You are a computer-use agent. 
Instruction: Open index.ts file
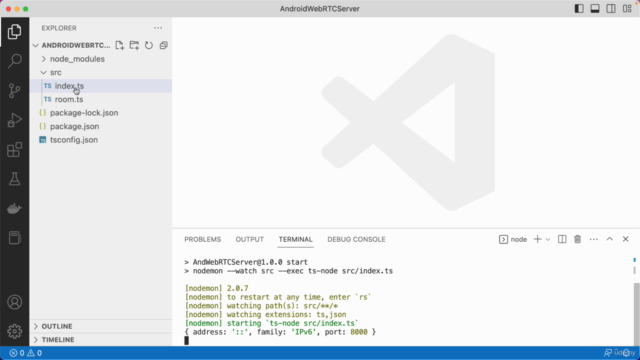tap(101, 86)
